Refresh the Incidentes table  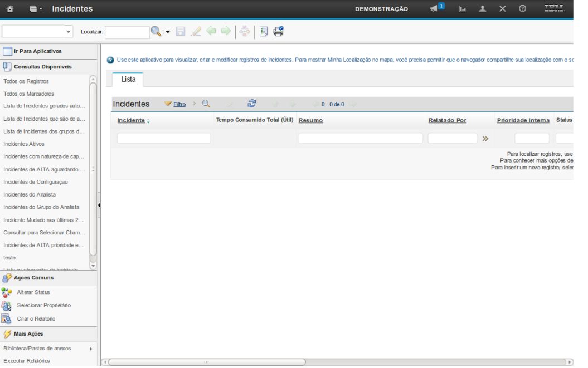252,104
